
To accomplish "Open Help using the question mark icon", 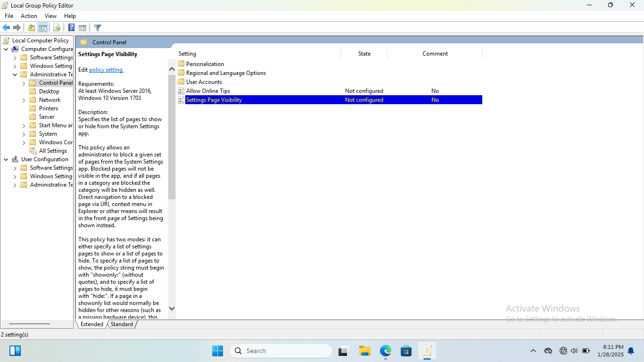I will (71, 28).
